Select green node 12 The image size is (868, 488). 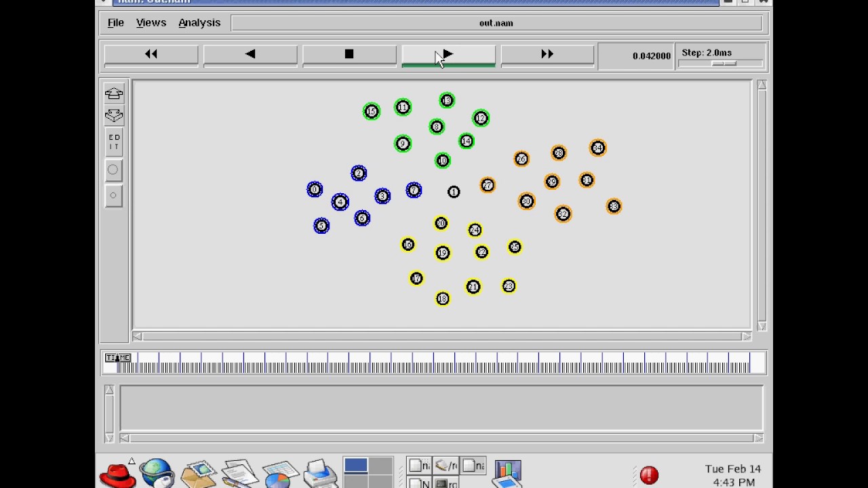(x=481, y=119)
